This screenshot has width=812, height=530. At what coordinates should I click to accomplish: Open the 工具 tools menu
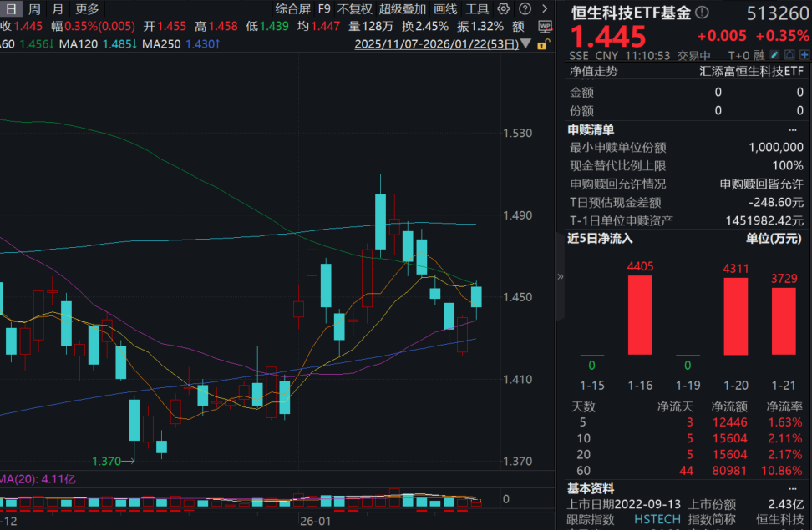477,9
